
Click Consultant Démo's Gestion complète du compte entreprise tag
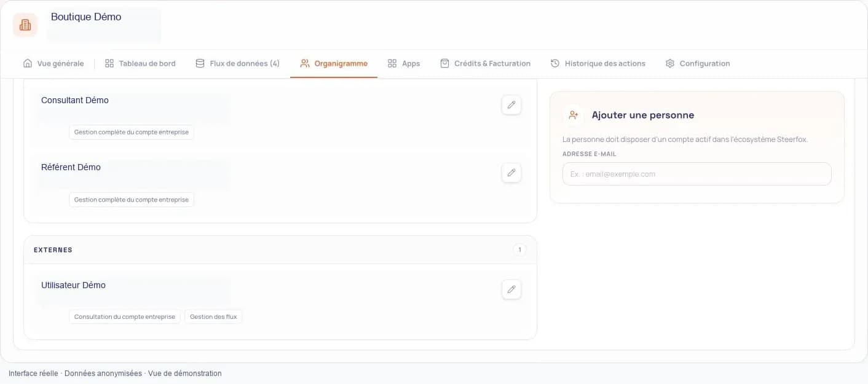pos(132,132)
